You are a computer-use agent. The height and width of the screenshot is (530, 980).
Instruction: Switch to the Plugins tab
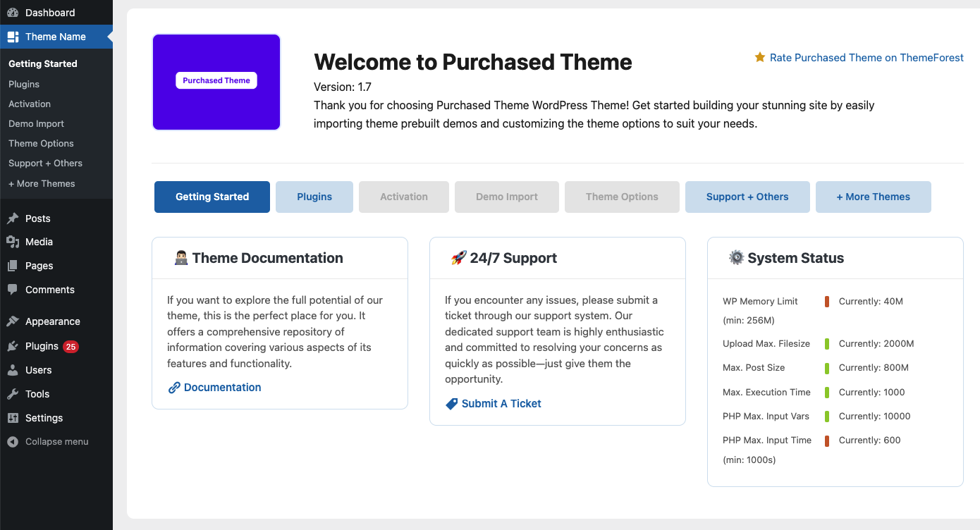(x=314, y=197)
